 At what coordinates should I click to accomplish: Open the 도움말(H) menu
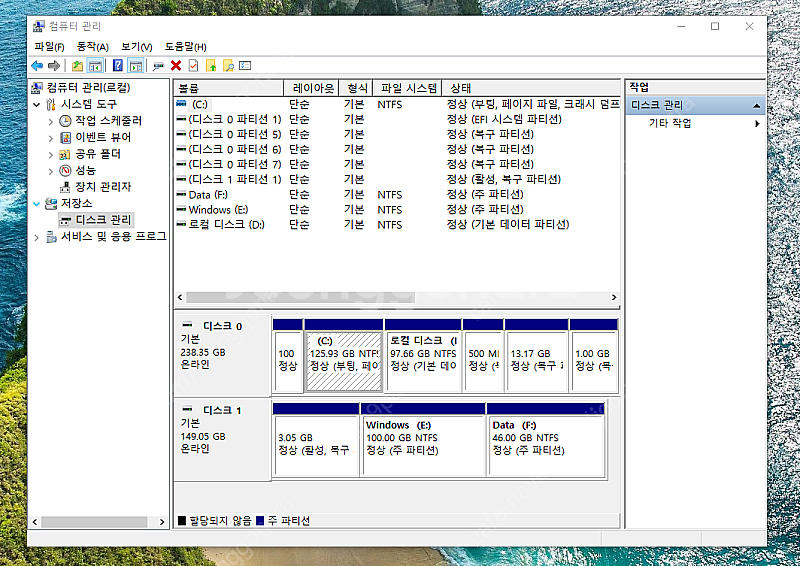click(185, 46)
